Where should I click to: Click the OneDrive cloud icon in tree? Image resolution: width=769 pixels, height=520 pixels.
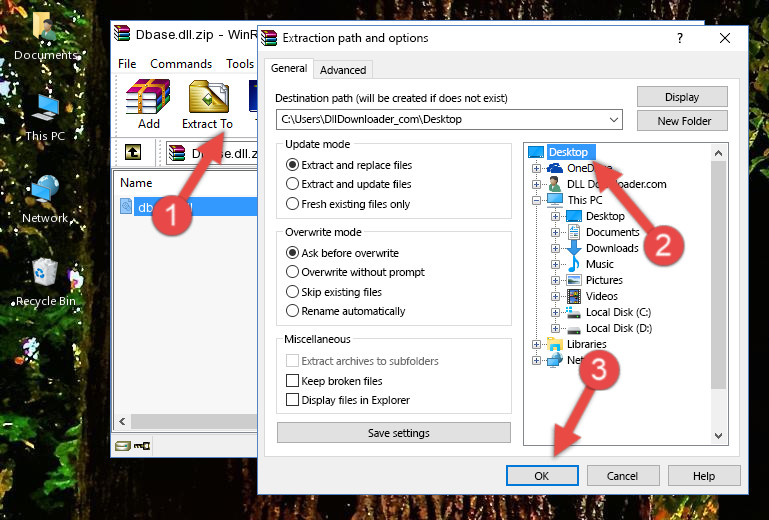point(555,168)
